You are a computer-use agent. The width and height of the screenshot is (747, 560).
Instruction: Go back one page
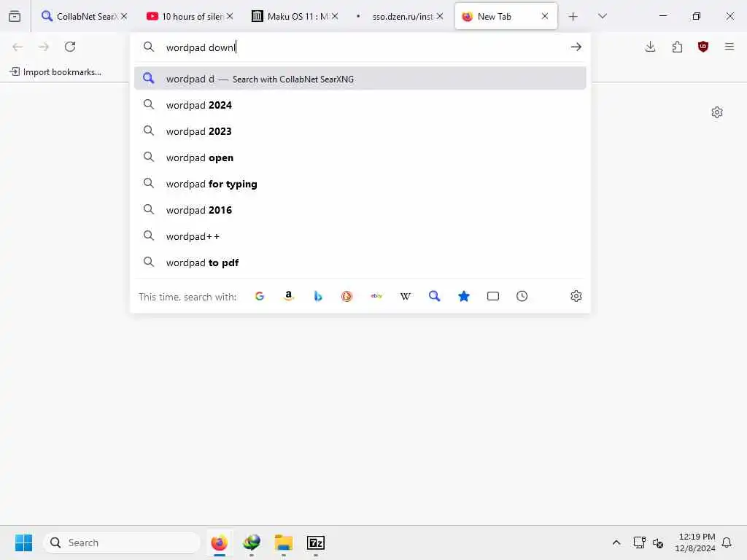point(18,47)
